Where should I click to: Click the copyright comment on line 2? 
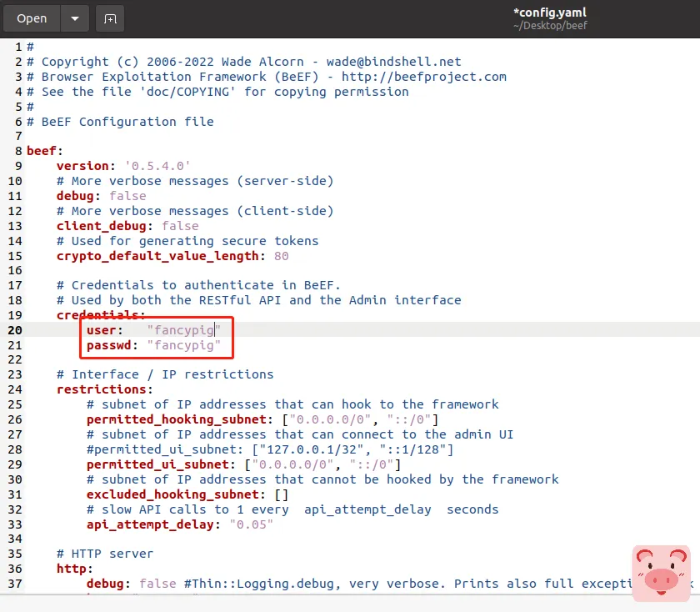pyautogui.click(x=243, y=62)
